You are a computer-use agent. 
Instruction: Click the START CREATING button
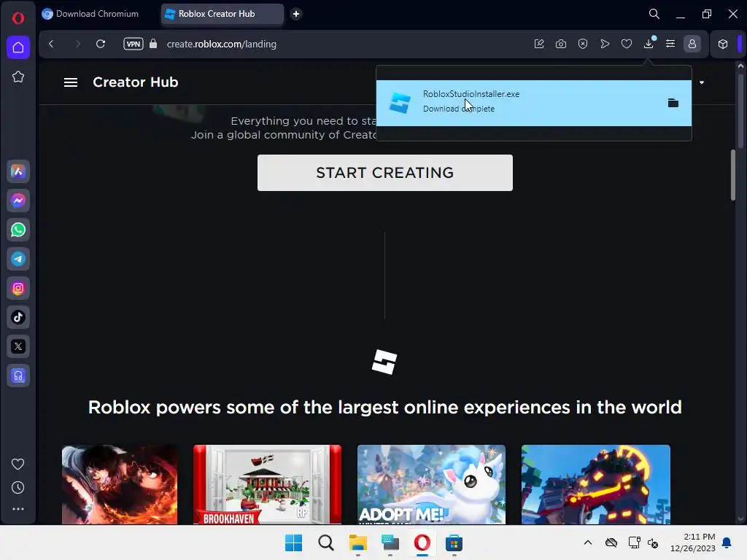385,173
